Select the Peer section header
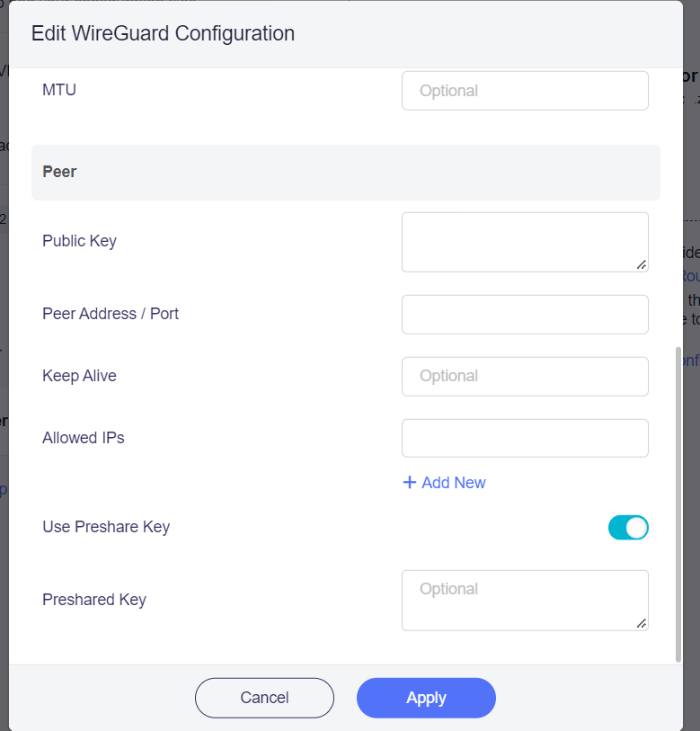This screenshot has height=731, width=700. click(59, 171)
